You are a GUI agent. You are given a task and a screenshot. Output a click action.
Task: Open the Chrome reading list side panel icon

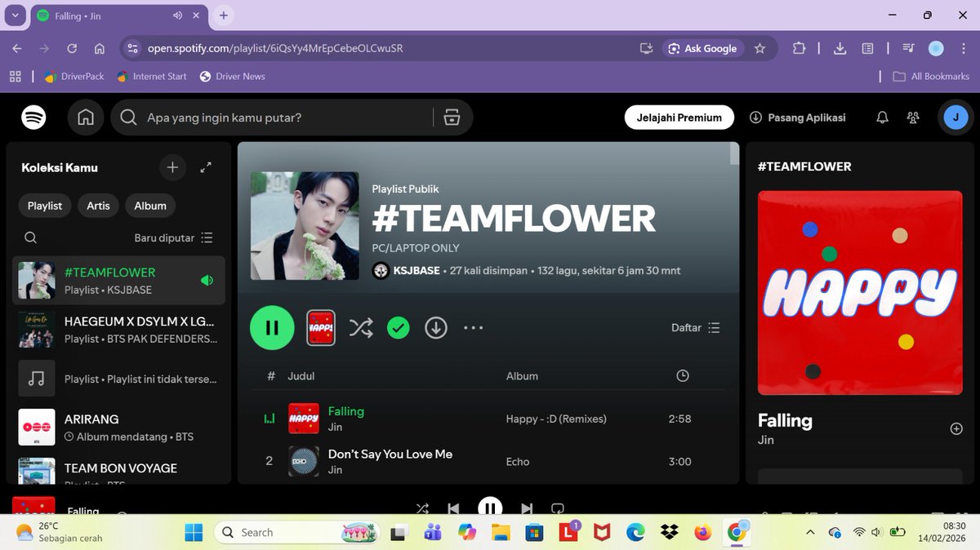pyautogui.click(x=867, y=48)
